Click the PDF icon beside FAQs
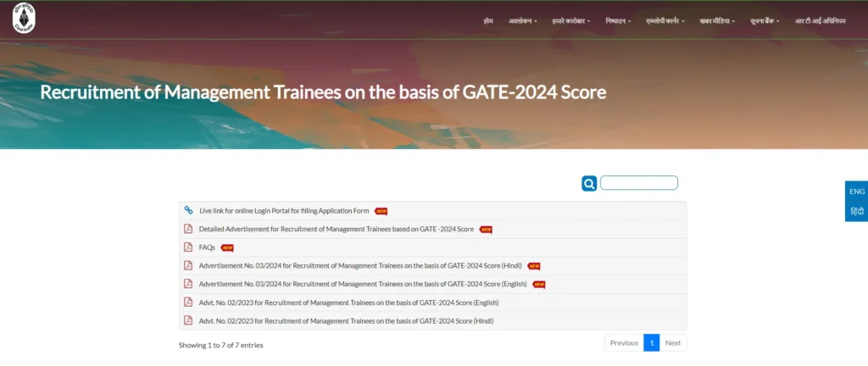The height and width of the screenshot is (366, 868). coord(188,247)
